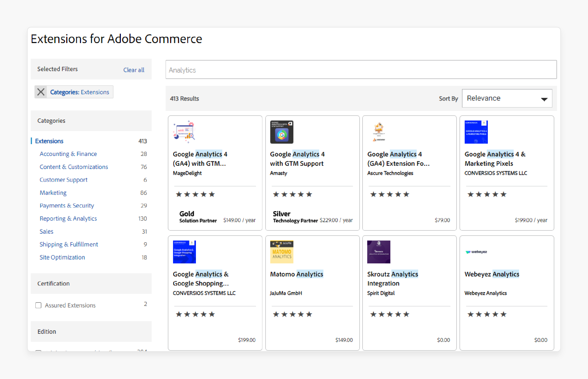Filter by Reporting & Analytics category
588x379 pixels.
tap(68, 219)
